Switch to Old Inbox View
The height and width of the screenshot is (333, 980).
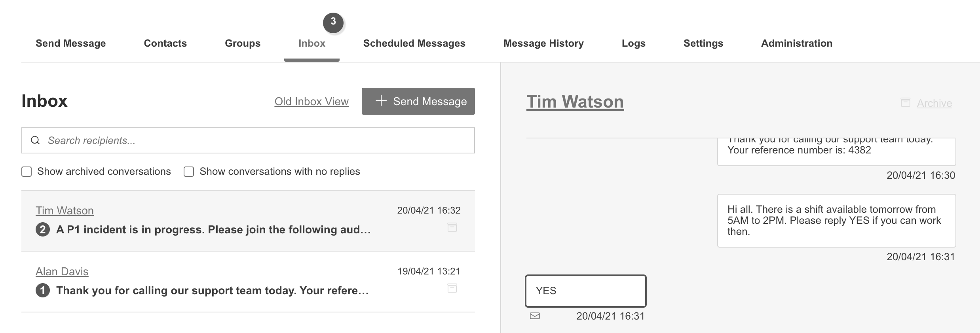pyautogui.click(x=311, y=102)
